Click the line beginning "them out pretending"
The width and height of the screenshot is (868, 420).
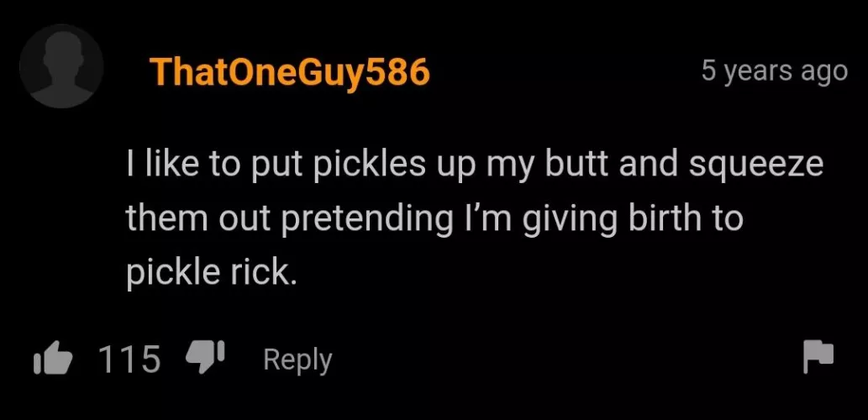[x=434, y=218]
